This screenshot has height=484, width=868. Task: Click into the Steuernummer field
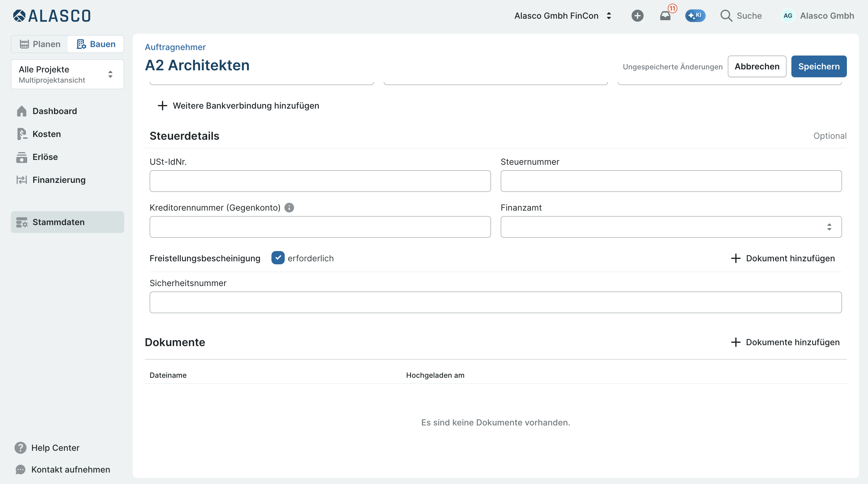[x=671, y=181]
